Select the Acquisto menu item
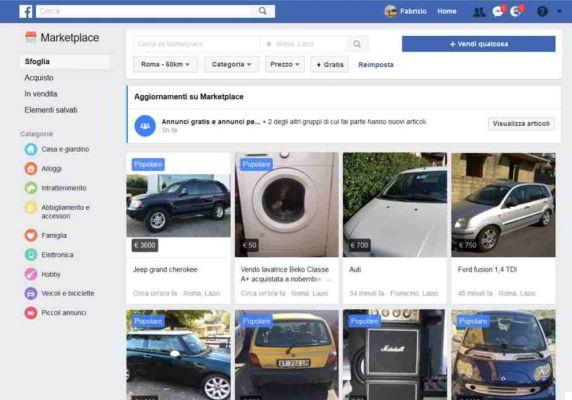 coord(39,78)
